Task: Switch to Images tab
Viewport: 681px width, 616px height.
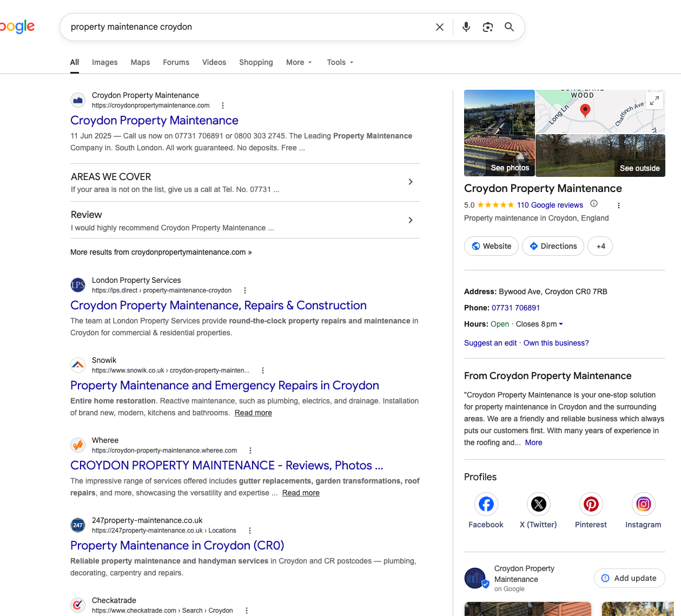Action: pyautogui.click(x=105, y=62)
